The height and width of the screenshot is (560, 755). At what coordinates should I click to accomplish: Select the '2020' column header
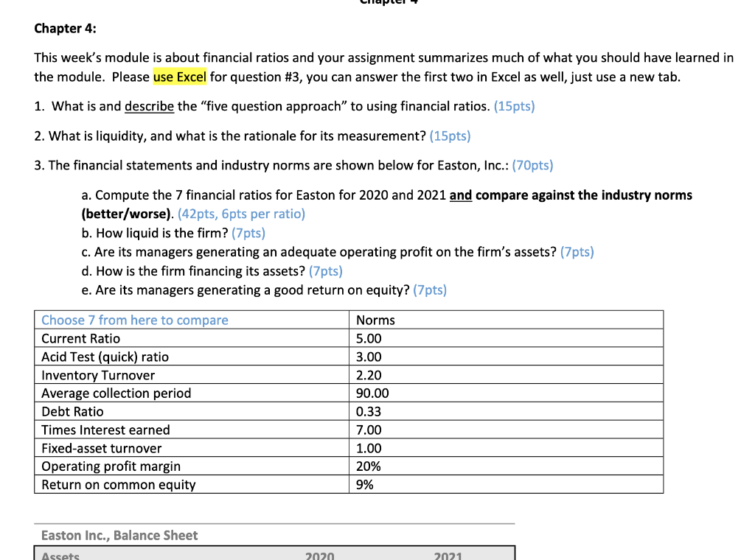coord(319,555)
